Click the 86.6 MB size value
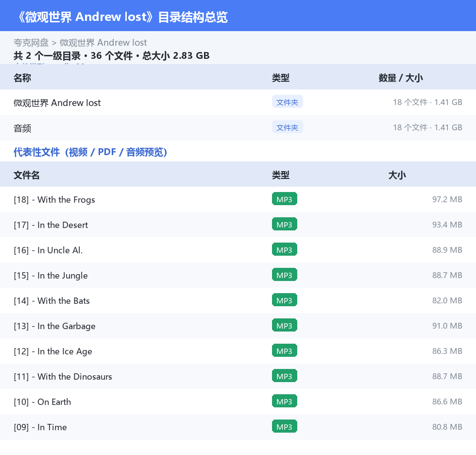The width and height of the screenshot is (476, 455). (x=447, y=402)
